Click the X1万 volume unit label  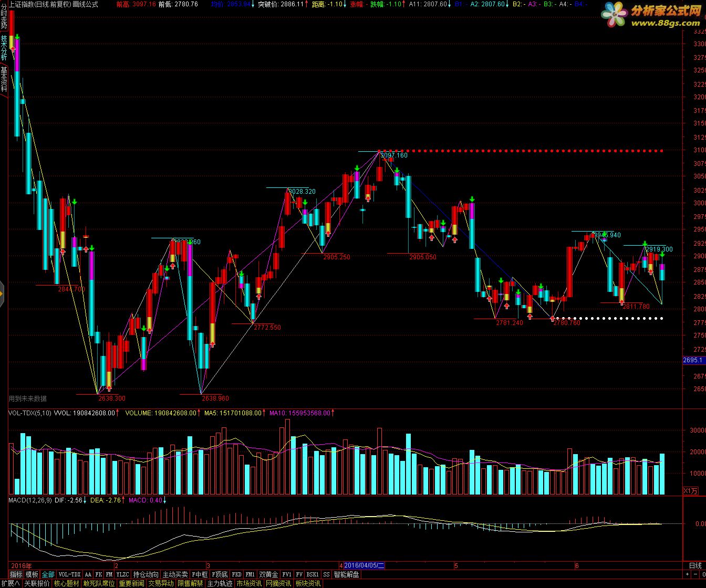coord(691,491)
